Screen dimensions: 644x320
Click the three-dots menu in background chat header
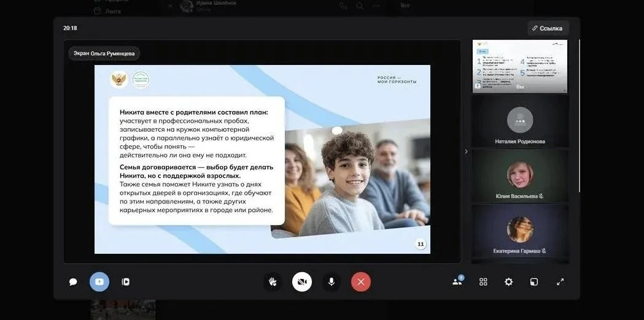click(x=376, y=6)
